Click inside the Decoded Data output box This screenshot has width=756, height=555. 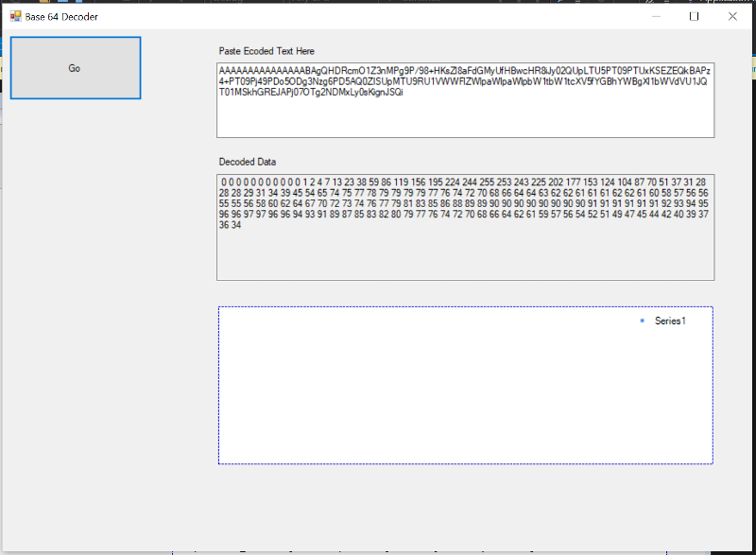point(465,255)
